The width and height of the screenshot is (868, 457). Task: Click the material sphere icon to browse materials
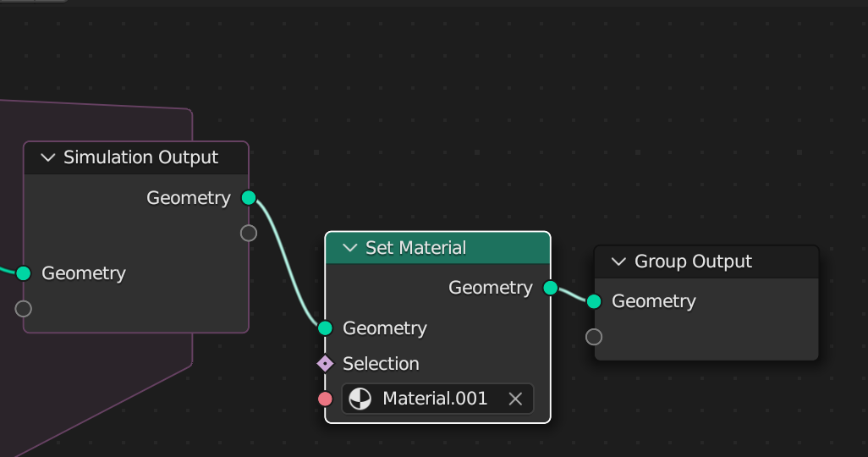click(360, 399)
